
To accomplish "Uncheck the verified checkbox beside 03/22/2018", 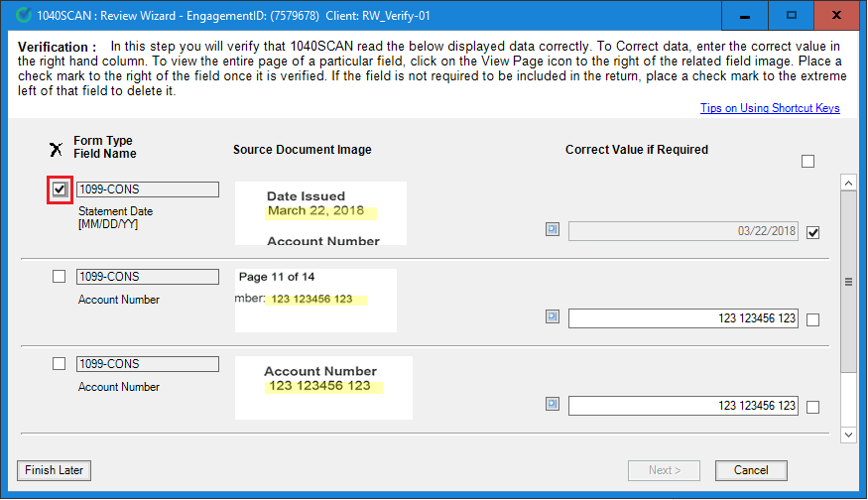I will [x=813, y=233].
